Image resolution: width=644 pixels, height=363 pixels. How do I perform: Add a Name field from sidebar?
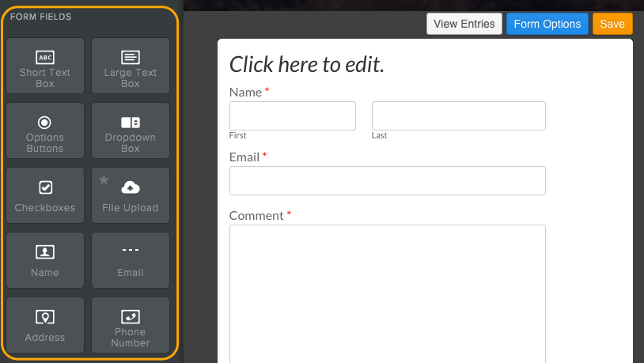[45, 260]
